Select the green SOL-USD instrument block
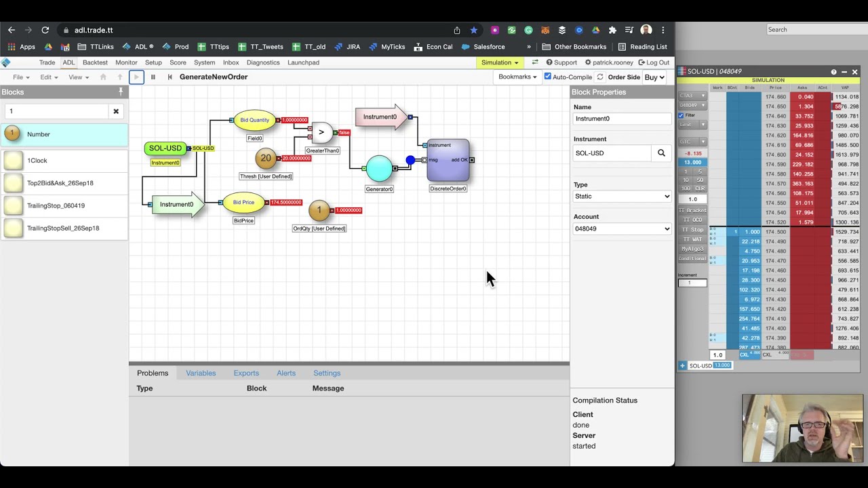The height and width of the screenshot is (488, 868). tap(165, 148)
